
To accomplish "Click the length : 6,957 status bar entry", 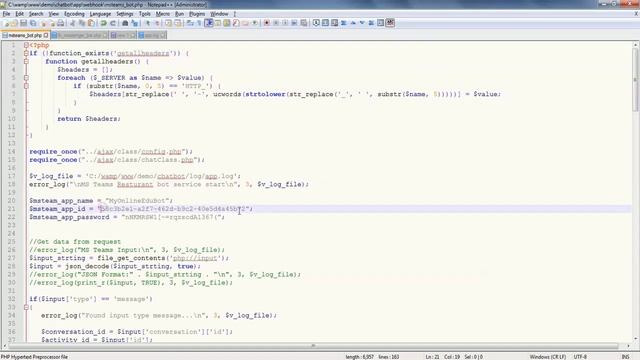I will 359,357.
